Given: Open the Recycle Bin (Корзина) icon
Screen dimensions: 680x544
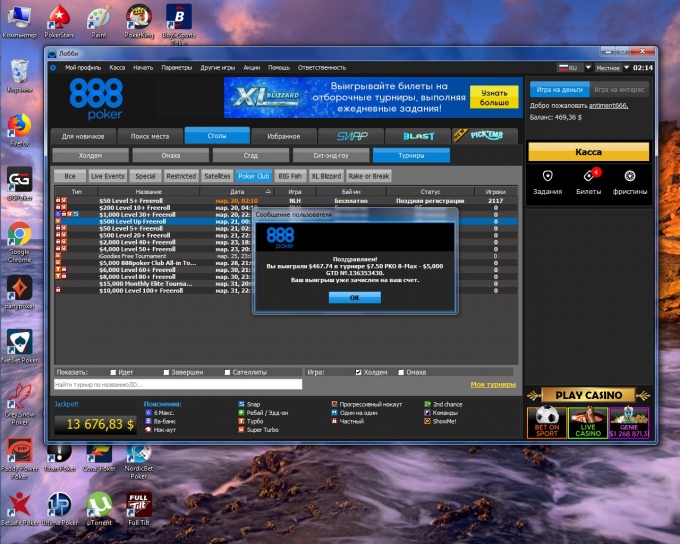Looking at the screenshot, I should [20, 75].
